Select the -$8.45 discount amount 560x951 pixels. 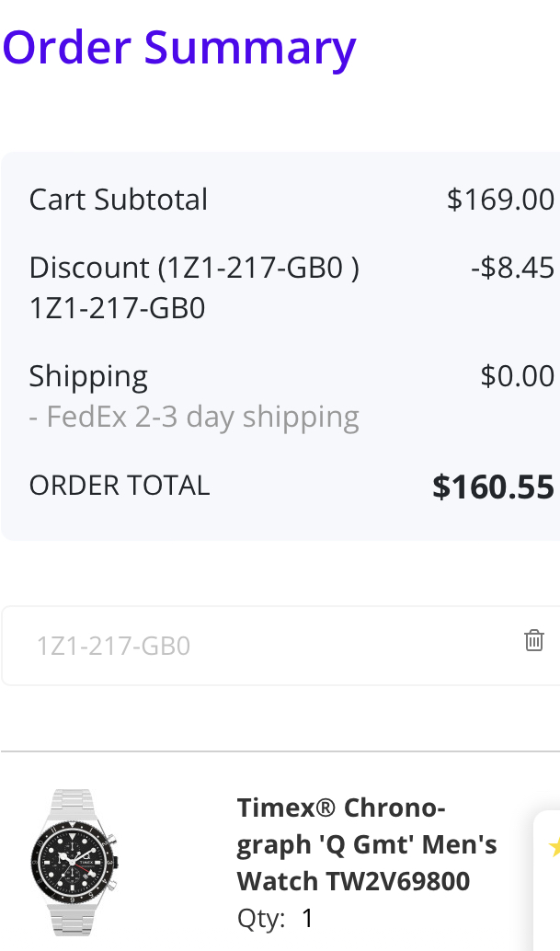[512, 268]
